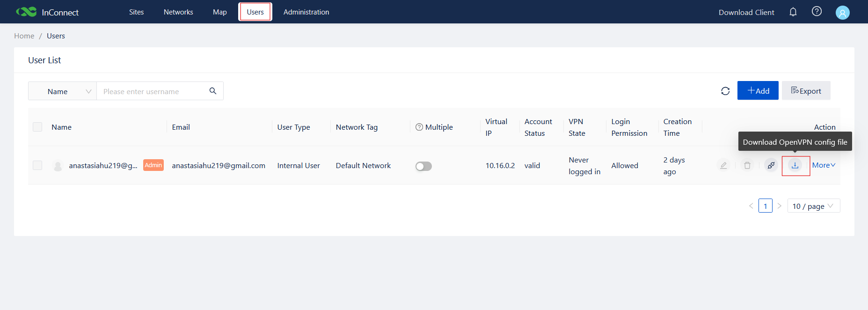Go to next page arrow
Image resolution: width=868 pixels, height=310 pixels.
(x=780, y=206)
